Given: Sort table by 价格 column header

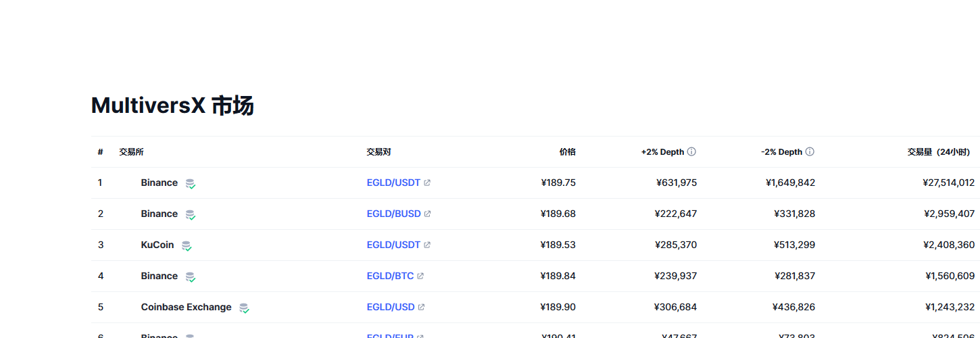Looking at the screenshot, I should click(x=568, y=152).
